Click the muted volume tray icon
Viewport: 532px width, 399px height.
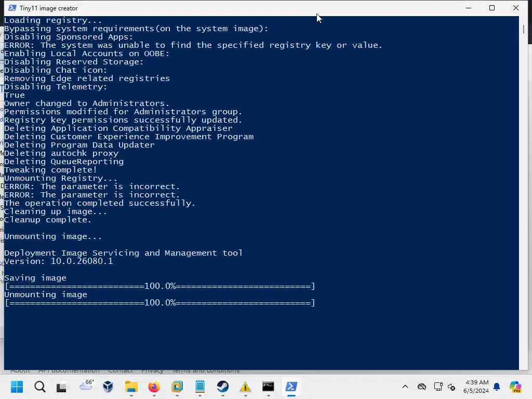tap(451, 387)
